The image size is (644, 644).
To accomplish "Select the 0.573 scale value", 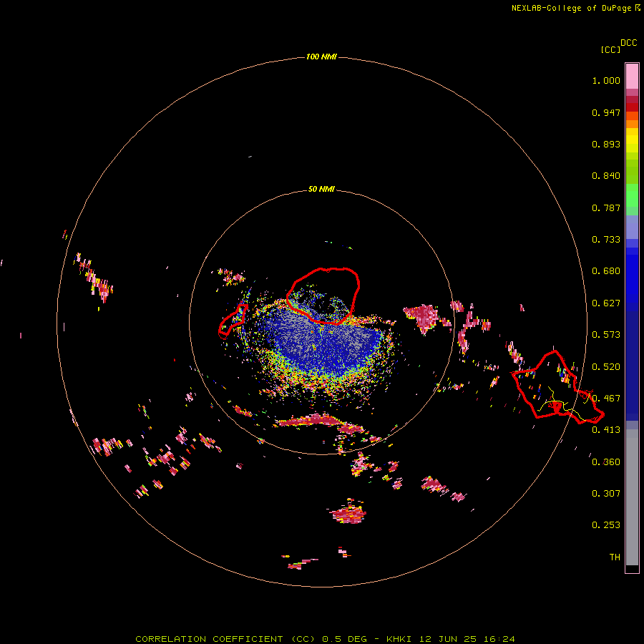I will (606, 335).
